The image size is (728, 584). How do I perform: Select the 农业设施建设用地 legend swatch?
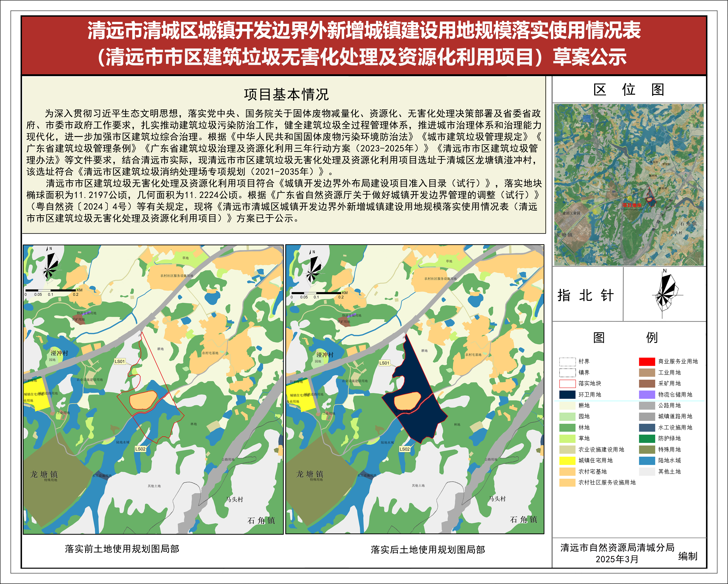tap(567, 450)
